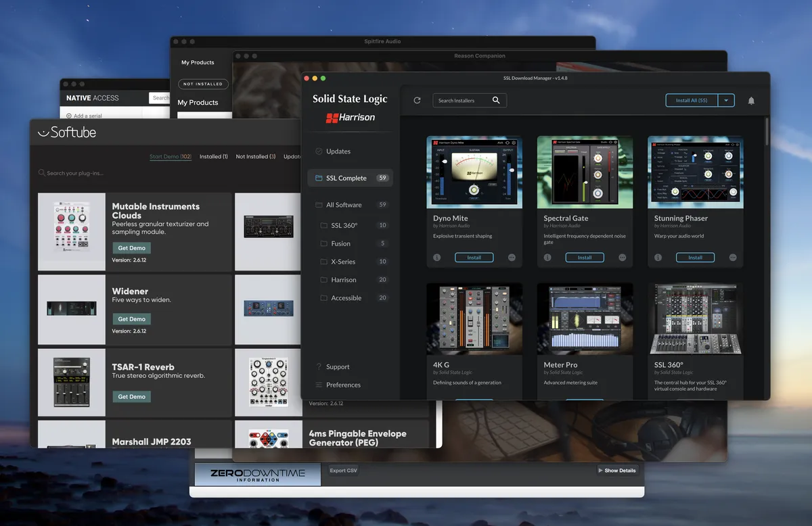Expand the All Software folder

pyautogui.click(x=344, y=205)
